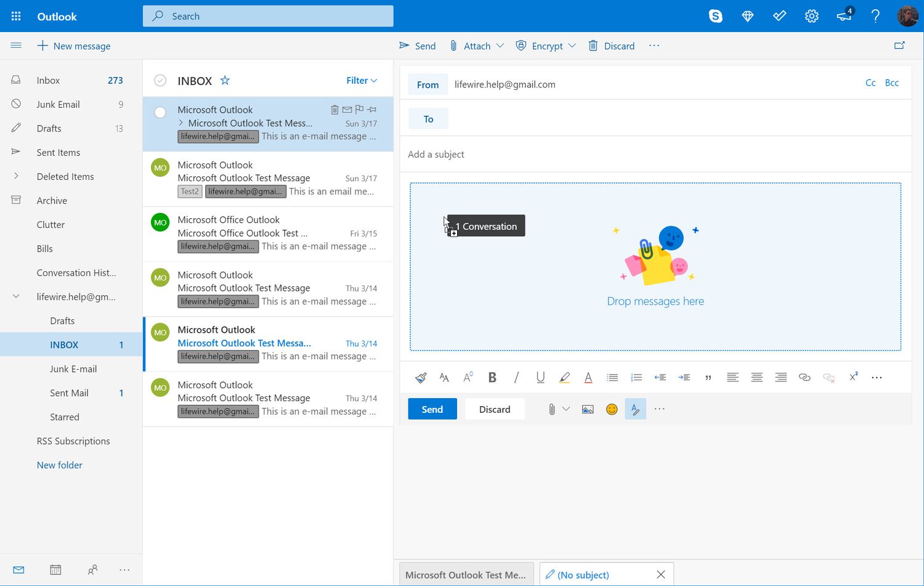Collapse the lifewire.help@gm... account folders
The image size is (924, 586).
16,296
